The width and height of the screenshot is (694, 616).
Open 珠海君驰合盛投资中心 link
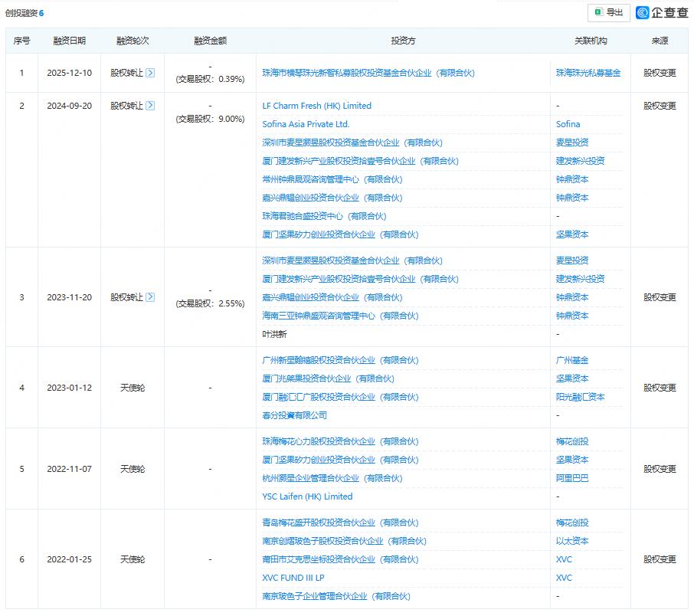pyautogui.click(x=324, y=216)
